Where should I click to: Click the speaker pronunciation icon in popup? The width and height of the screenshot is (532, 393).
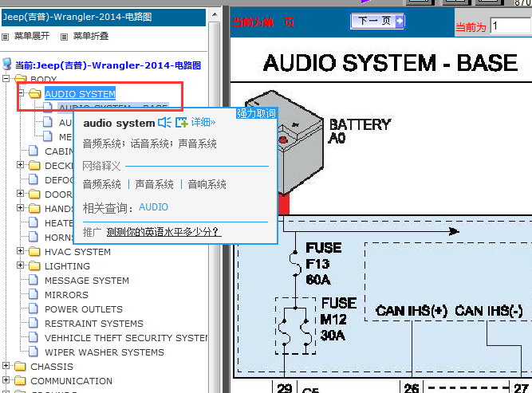tap(164, 123)
